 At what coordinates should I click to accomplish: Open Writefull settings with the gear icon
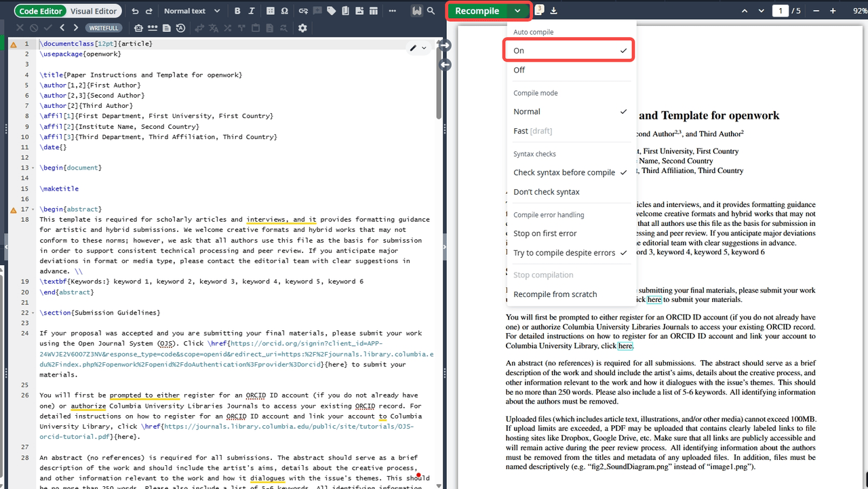pos(302,28)
